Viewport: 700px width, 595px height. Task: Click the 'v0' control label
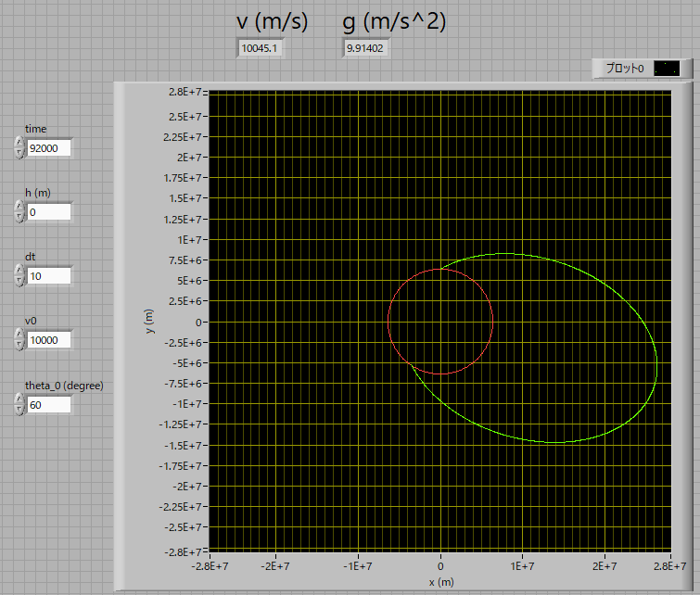[31, 321]
